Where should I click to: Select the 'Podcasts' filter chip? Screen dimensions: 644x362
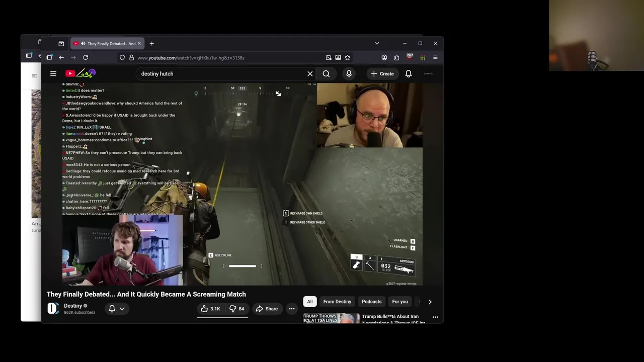coord(372,302)
